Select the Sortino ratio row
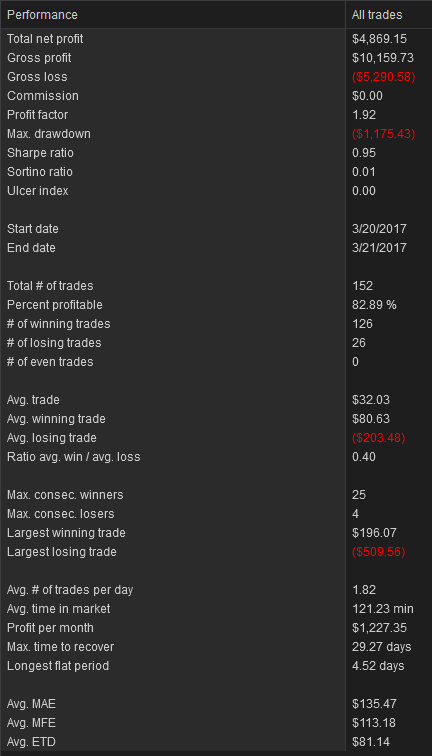 coord(216,172)
